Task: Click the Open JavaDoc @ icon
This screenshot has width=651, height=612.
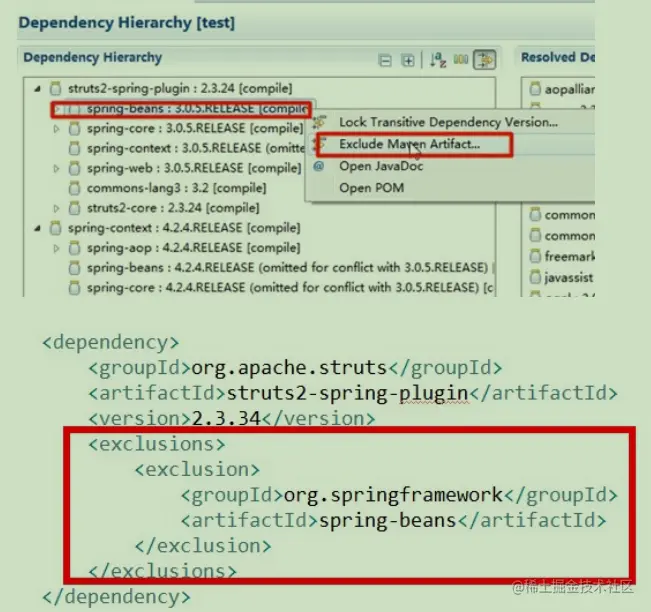Action: (x=318, y=166)
